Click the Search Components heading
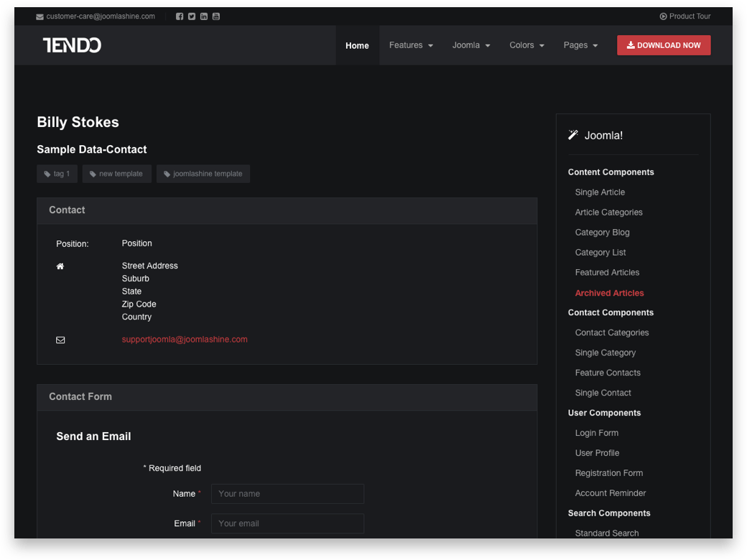Screen dimensions: 747x560 pos(609,513)
